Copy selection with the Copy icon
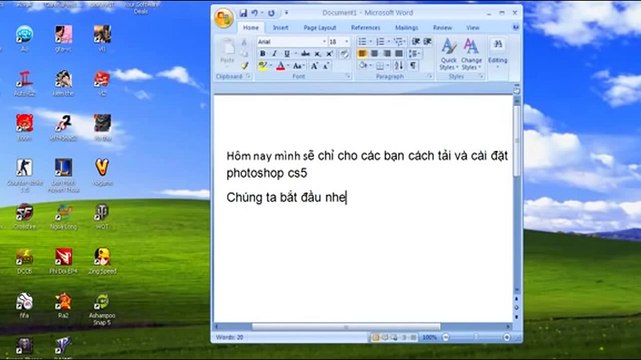This screenshot has height=360, width=641. pyautogui.click(x=244, y=54)
